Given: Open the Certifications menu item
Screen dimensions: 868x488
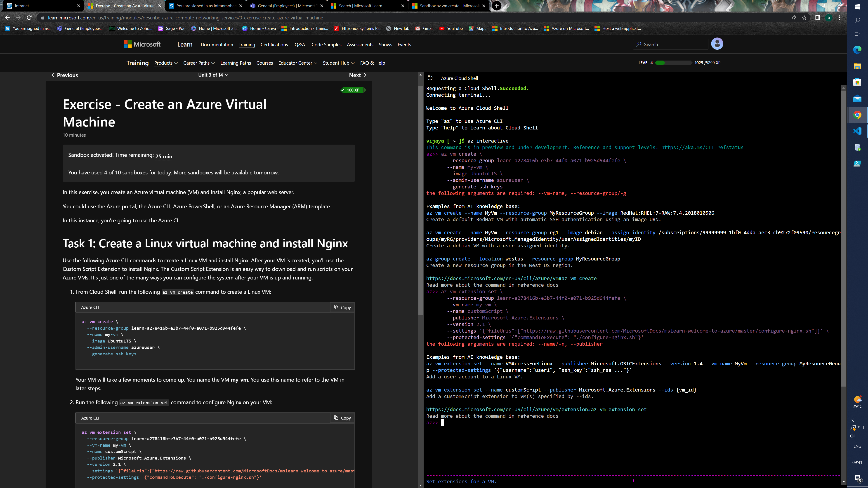Looking at the screenshot, I should [274, 45].
